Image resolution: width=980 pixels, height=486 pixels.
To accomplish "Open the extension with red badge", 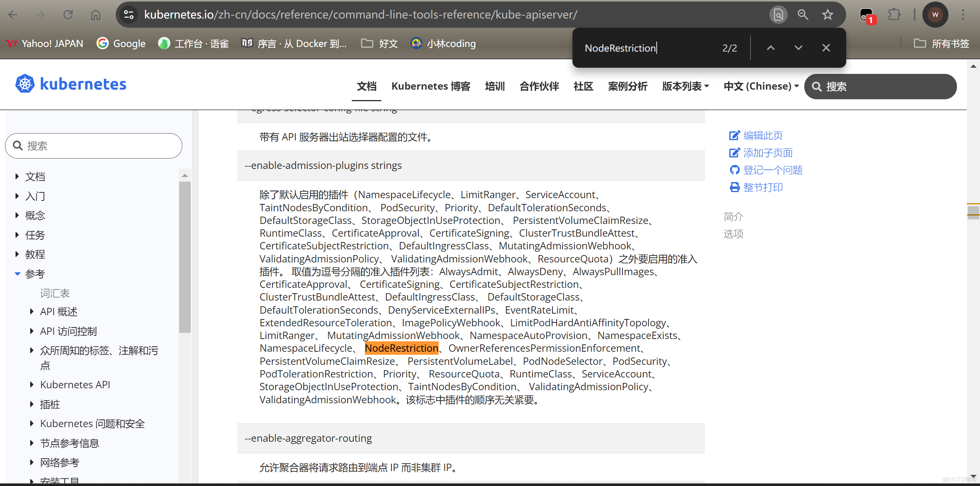I will point(867,15).
